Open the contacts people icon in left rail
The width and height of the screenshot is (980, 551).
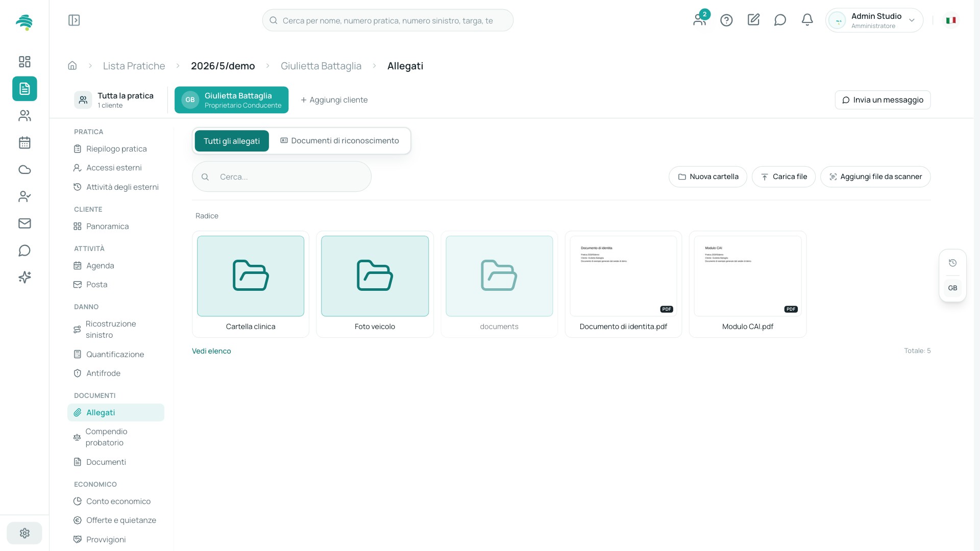click(24, 116)
